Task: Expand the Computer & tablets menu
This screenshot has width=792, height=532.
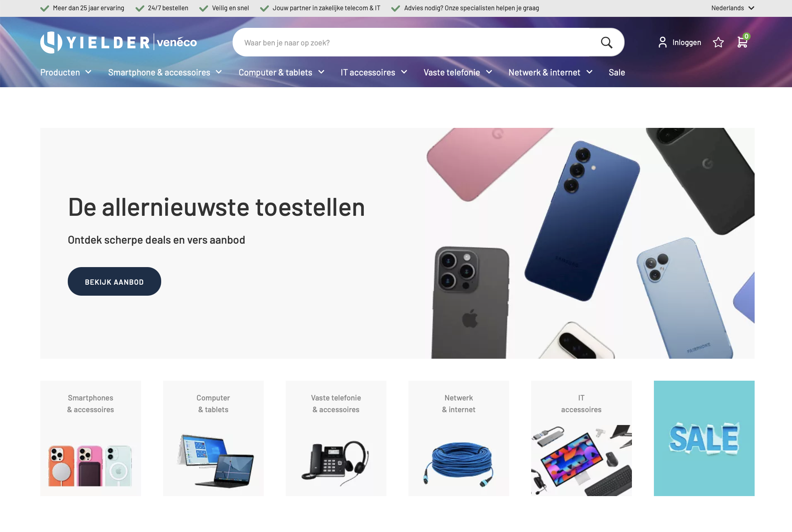Action: 281,73
